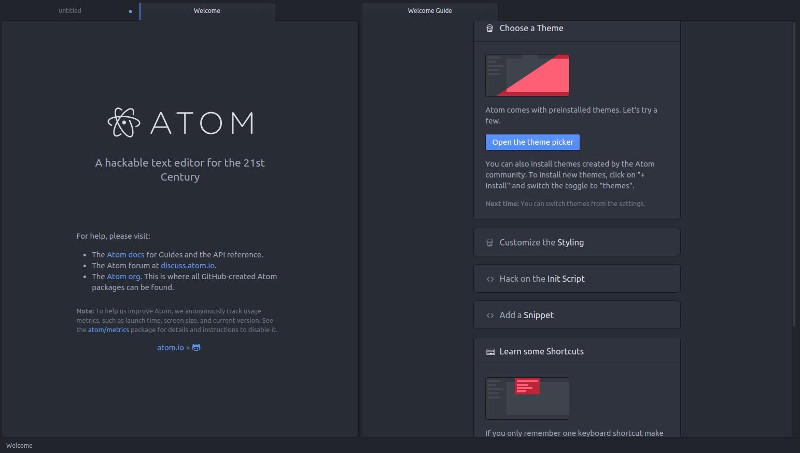Click the Atom logo icon
Screen dimensions: 800x453
tap(123, 122)
